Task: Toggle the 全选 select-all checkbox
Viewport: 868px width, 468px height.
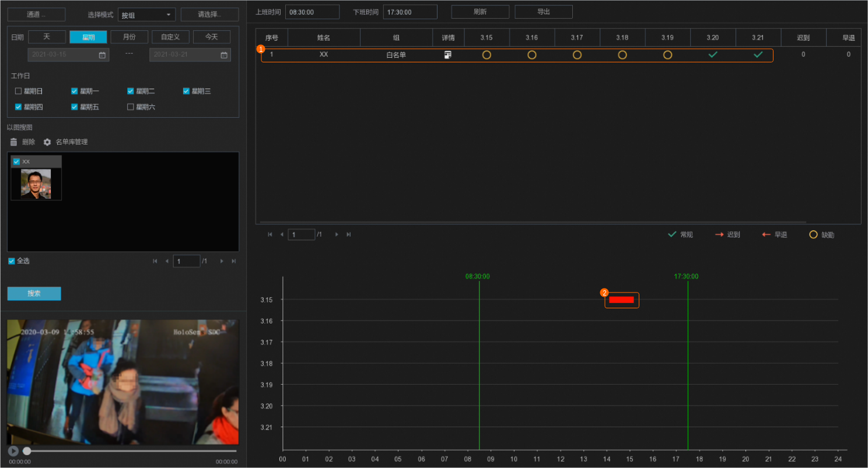Action: (x=12, y=261)
